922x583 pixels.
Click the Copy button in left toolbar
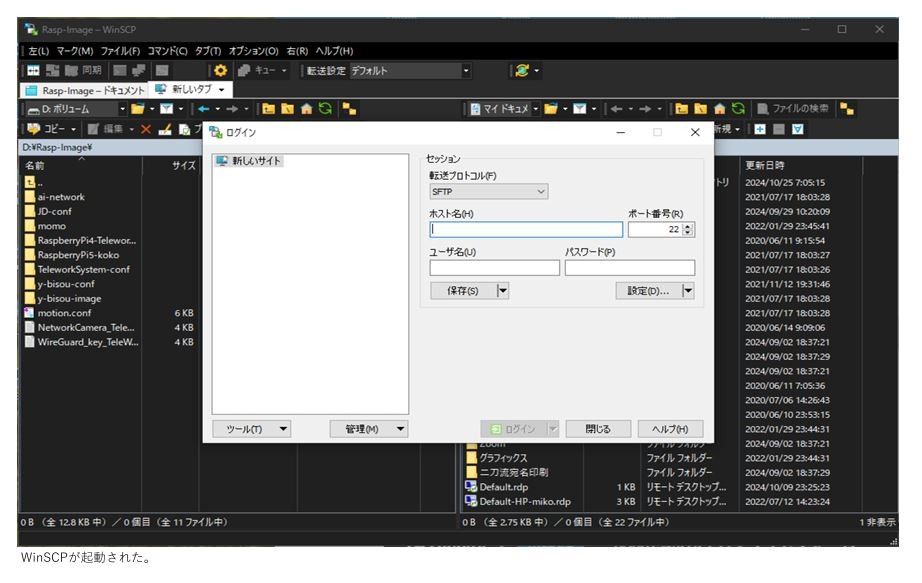click(46, 129)
